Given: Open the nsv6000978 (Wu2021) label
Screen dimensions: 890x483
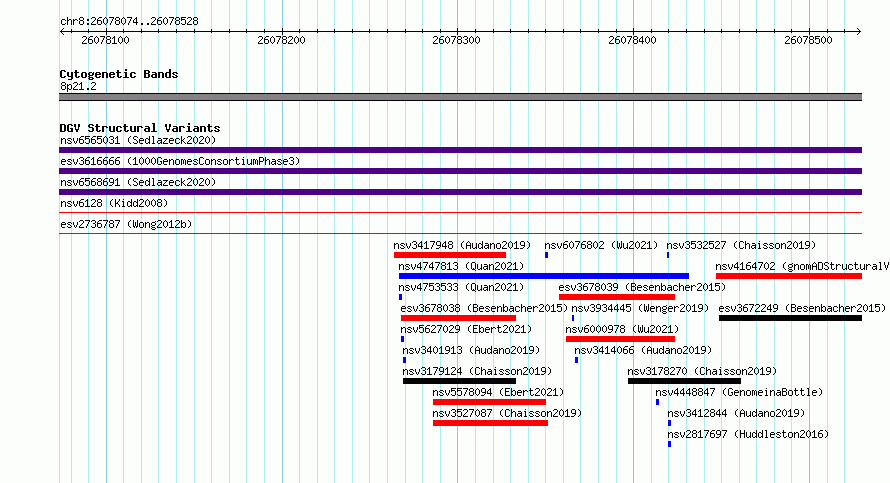Looking at the screenshot, I should click(622, 329).
